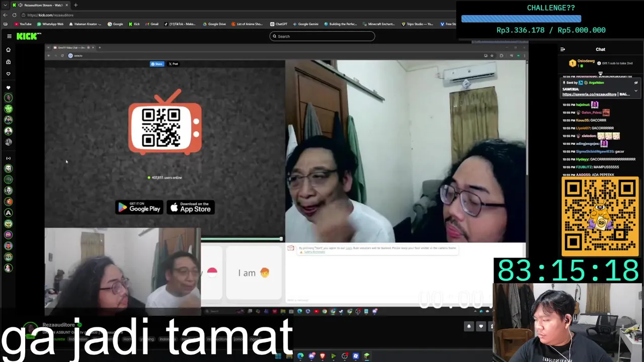Open the Minecraft Enchant... bookmark

[x=378, y=24]
